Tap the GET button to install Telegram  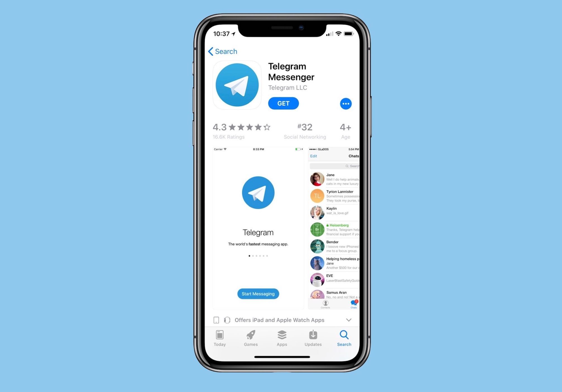(x=284, y=103)
